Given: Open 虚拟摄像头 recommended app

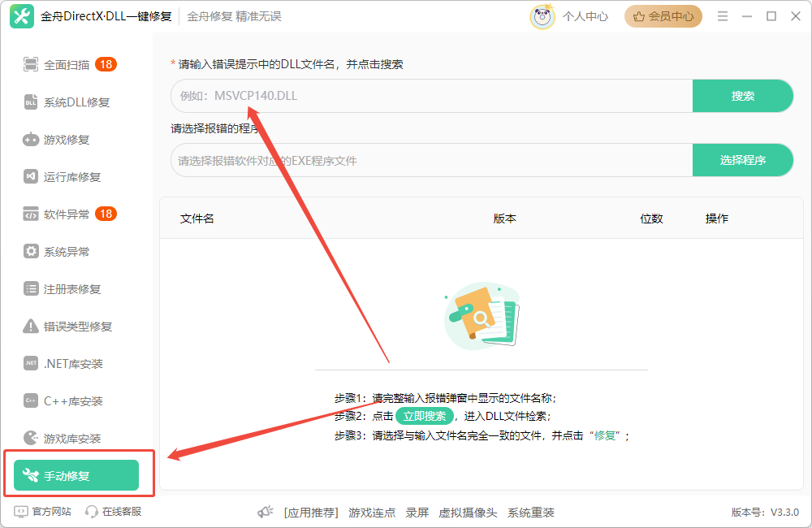Looking at the screenshot, I should [468, 513].
